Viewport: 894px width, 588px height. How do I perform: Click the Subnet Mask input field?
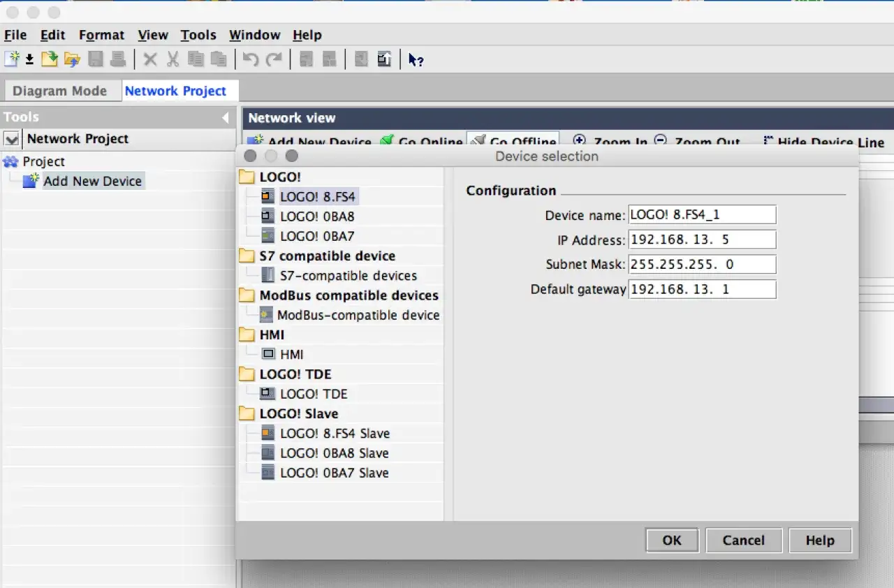point(702,265)
